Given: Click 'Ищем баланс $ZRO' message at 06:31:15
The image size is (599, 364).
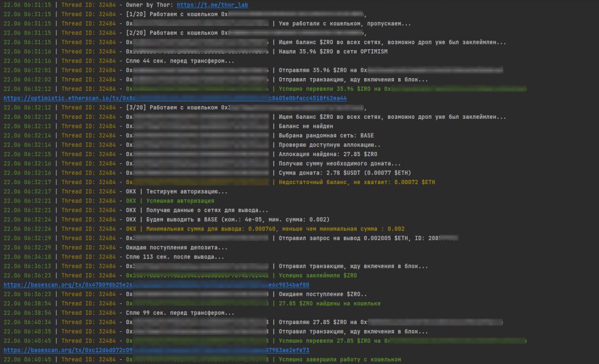Looking at the screenshot, I should pos(392,42).
